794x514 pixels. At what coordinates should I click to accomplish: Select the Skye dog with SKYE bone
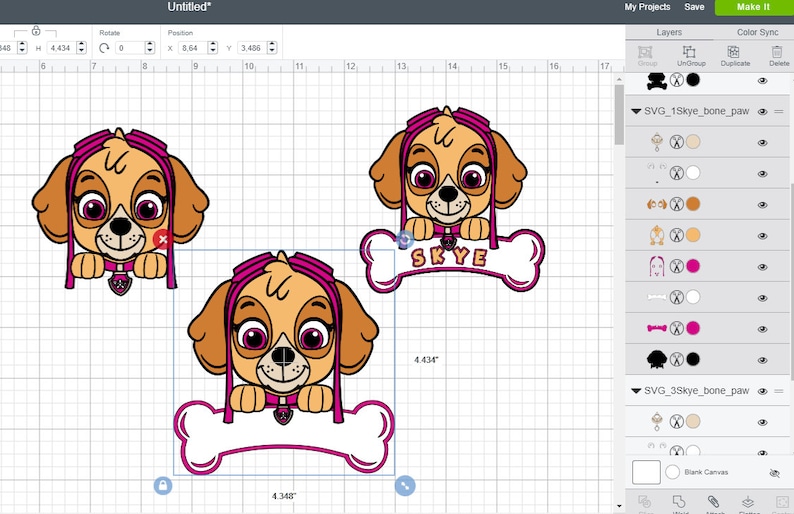point(452,199)
